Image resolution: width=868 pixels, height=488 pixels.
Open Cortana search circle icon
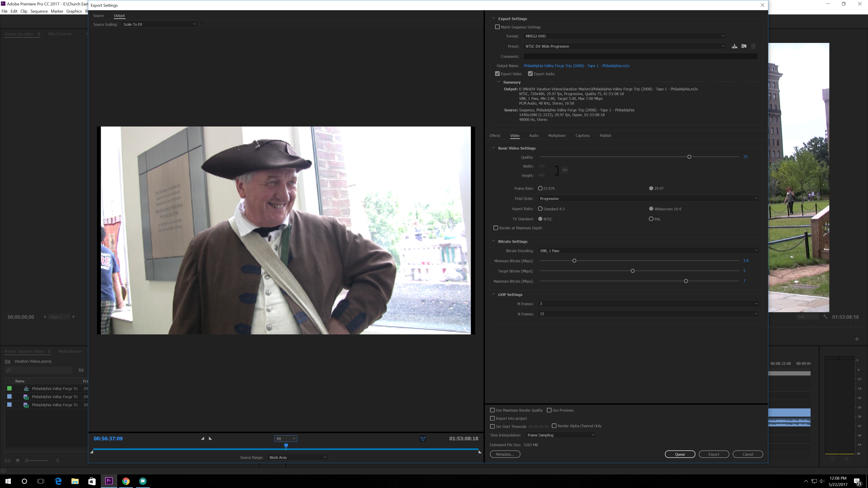(24, 481)
